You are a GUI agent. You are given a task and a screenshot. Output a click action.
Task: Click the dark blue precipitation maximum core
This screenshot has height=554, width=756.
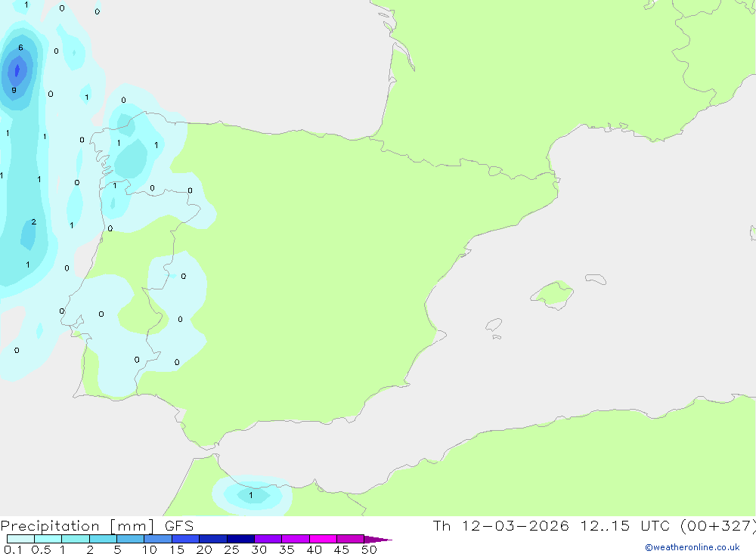pyautogui.click(x=17, y=70)
